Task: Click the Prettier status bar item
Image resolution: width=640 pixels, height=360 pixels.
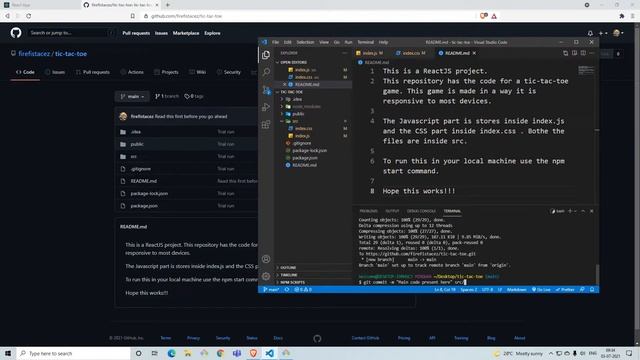Action: [x=565, y=289]
